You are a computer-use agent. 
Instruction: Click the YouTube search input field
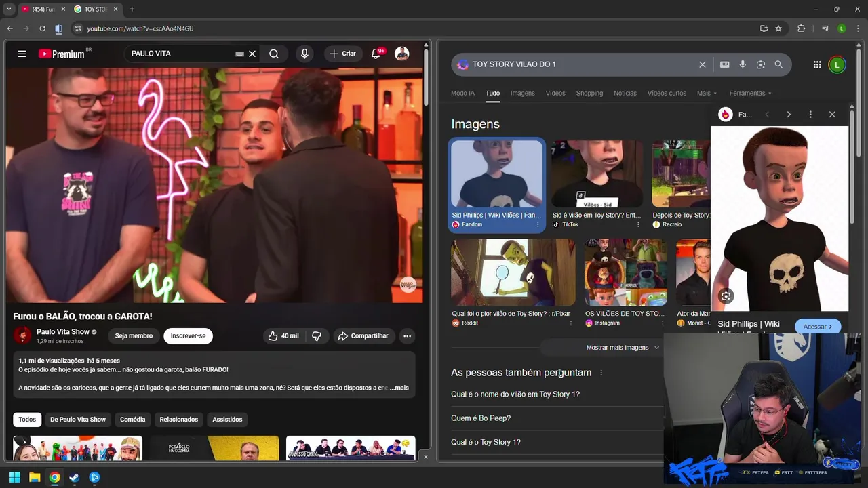180,54
